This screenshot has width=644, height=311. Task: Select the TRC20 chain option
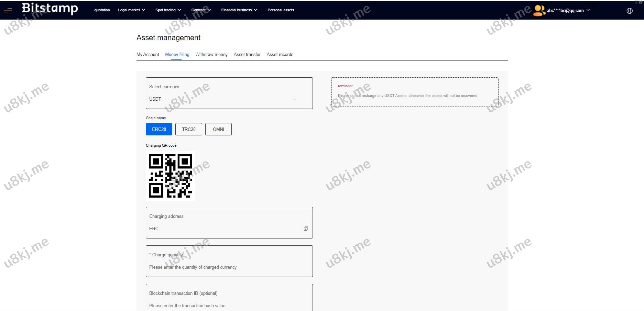(188, 129)
